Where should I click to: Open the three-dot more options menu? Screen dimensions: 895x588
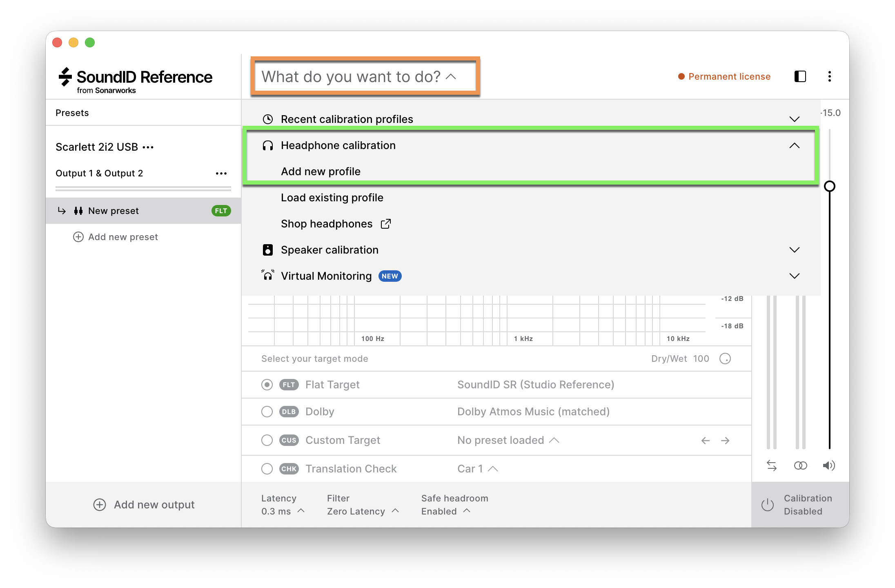coord(829,76)
